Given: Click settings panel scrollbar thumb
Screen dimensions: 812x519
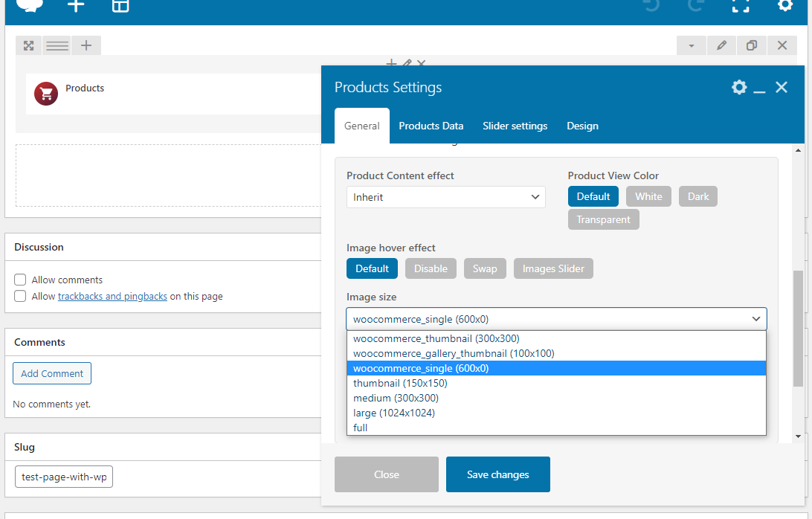Looking at the screenshot, I should [x=798, y=329].
